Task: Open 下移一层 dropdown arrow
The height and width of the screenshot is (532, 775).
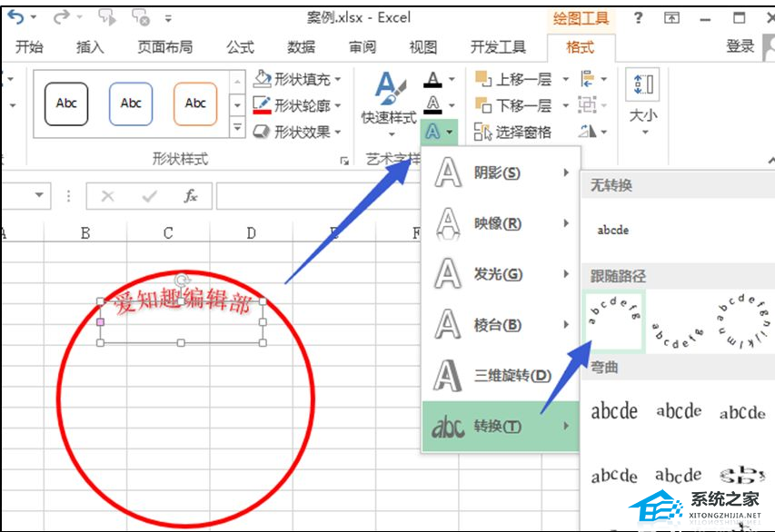Action: 566,105
